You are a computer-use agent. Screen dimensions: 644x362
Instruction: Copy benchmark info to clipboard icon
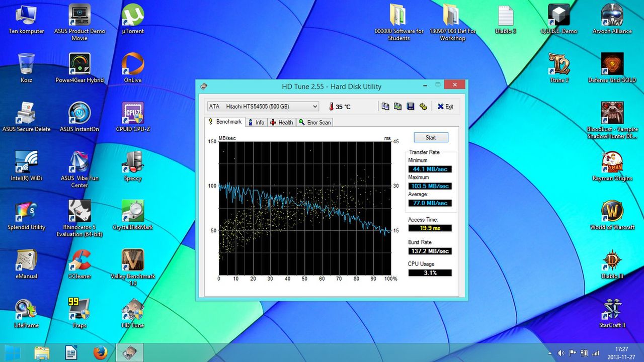coord(385,107)
